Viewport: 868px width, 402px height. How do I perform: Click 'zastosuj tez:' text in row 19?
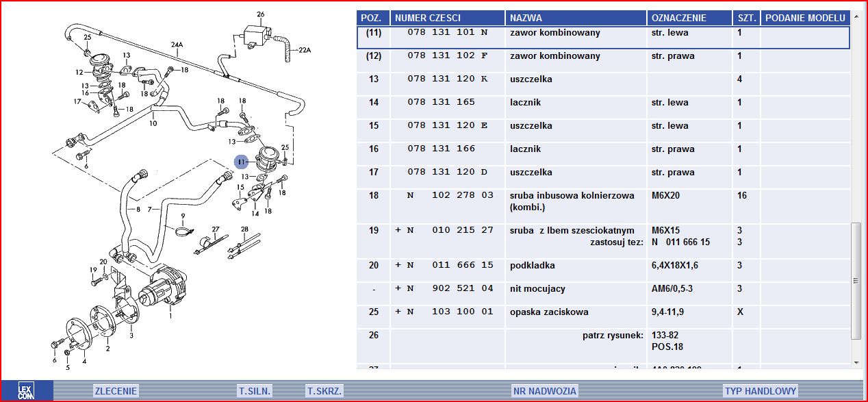617,242
